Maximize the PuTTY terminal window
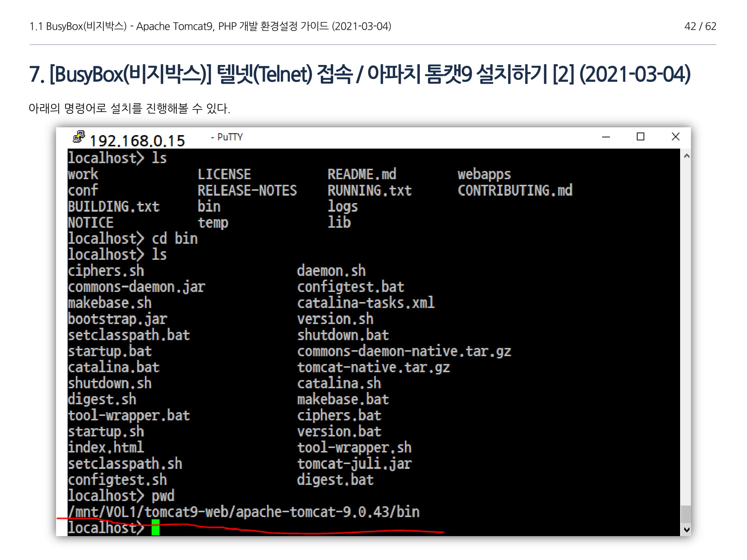 (x=641, y=137)
